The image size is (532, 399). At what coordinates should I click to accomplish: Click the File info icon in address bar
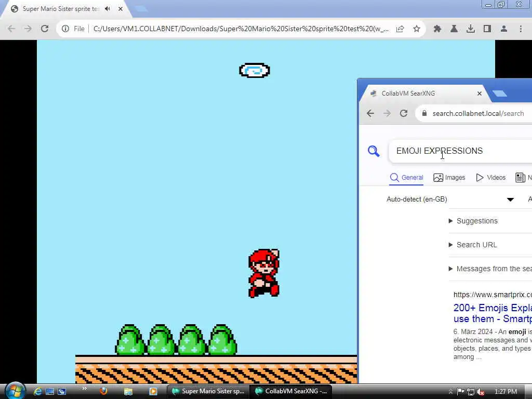[65, 29]
